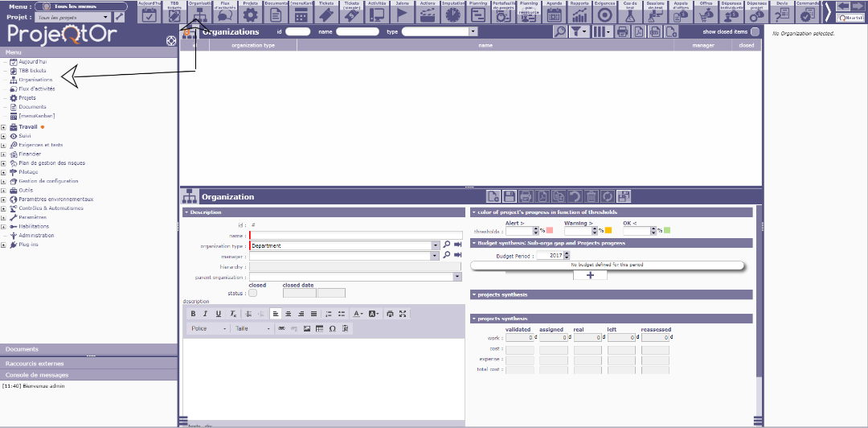Toggle the show closed items checkbox
Viewport: 868px width, 428px height.
pos(754,31)
